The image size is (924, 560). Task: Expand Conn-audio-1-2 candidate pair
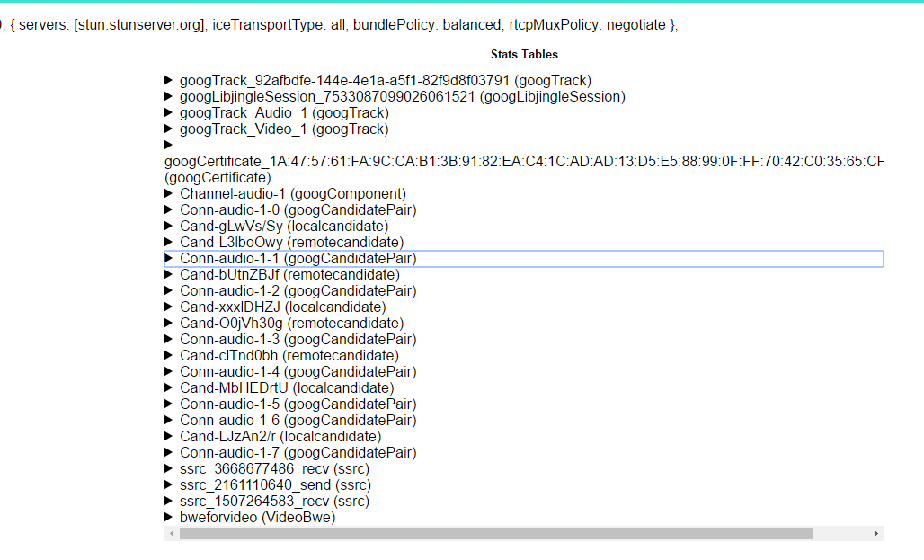[168, 290]
